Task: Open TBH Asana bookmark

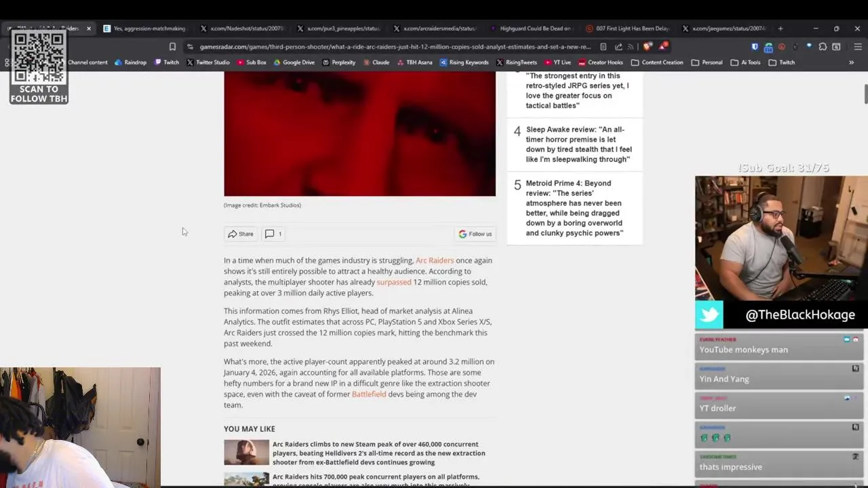Action: (414, 62)
